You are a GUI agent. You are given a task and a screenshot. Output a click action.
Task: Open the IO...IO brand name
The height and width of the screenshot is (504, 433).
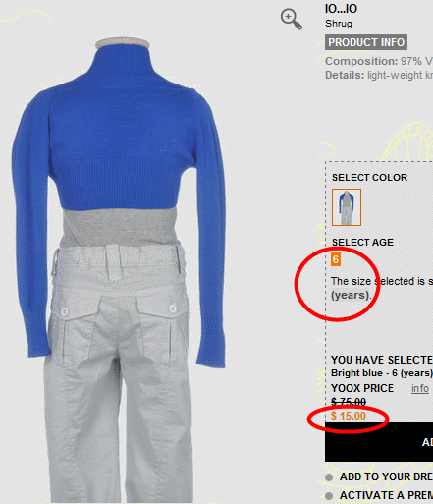[341, 9]
